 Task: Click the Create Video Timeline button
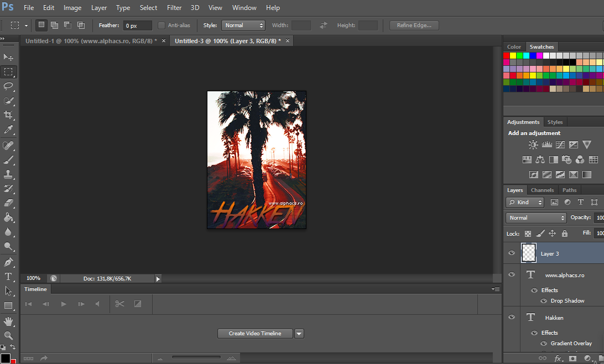point(255,334)
